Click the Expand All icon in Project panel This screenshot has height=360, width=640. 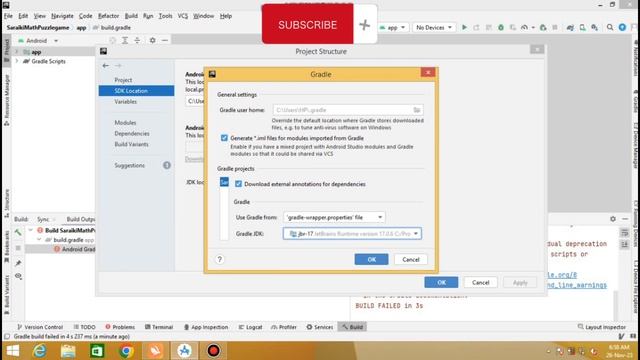(125, 40)
